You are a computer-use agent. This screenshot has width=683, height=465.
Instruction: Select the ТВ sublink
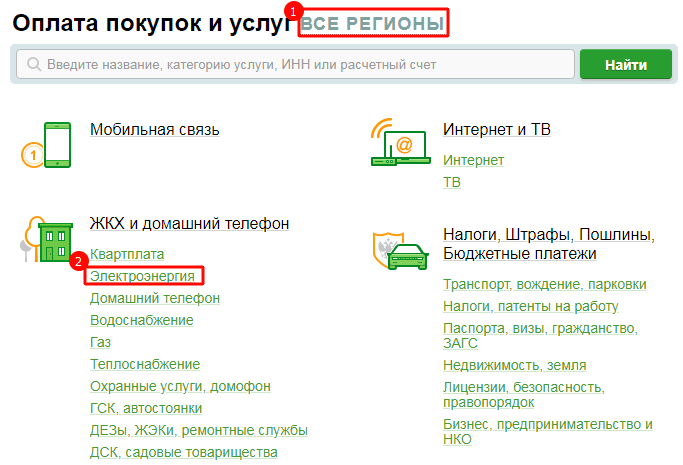pyautogui.click(x=452, y=182)
